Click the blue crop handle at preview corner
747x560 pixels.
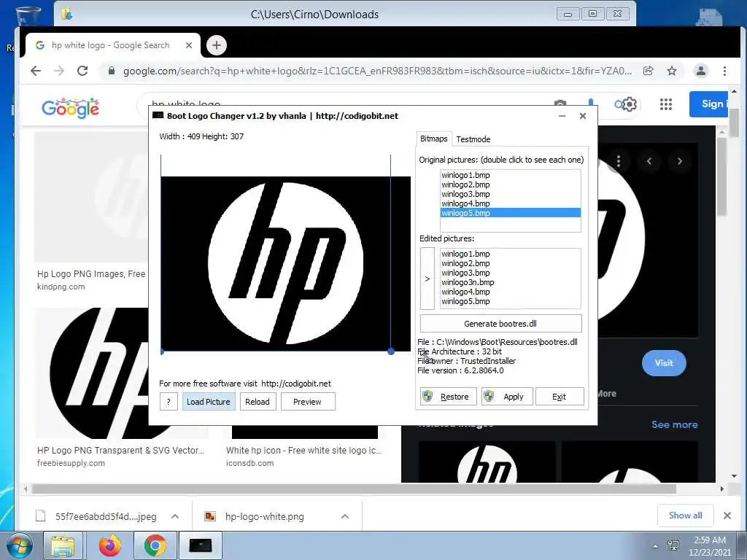click(x=391, y=351)
